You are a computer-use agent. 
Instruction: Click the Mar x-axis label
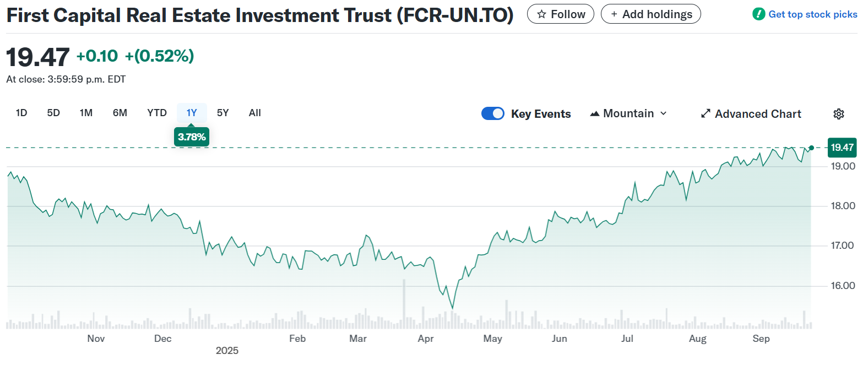pyautogui.click(x=358, y=339)
